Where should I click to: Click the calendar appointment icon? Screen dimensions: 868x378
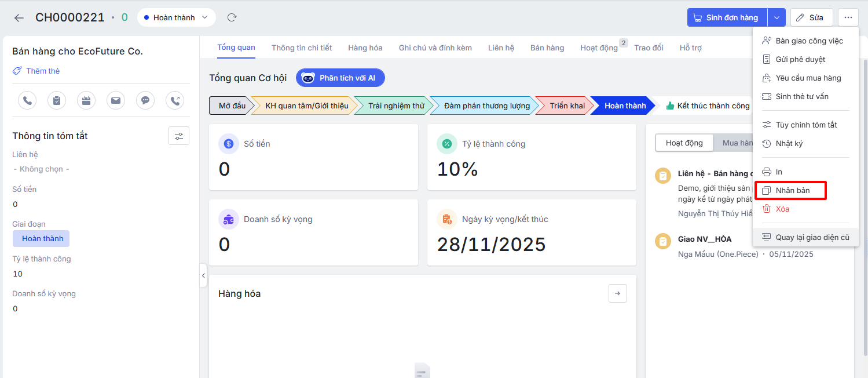[x=86, y=100]
